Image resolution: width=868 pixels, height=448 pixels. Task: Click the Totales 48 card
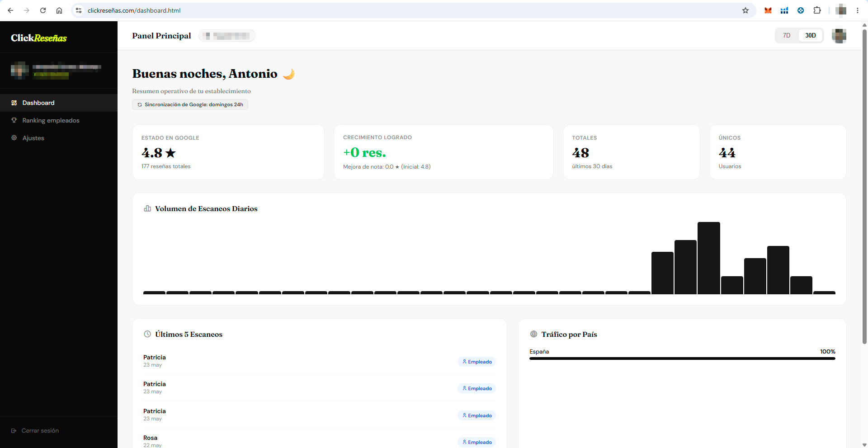631,152
